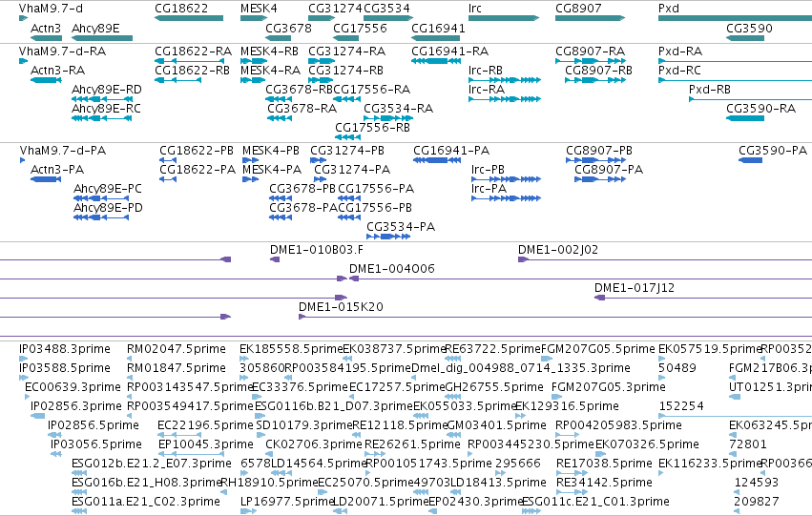
Task: Open the CG17556 gene feature
Action: click(x=346, y=38)
